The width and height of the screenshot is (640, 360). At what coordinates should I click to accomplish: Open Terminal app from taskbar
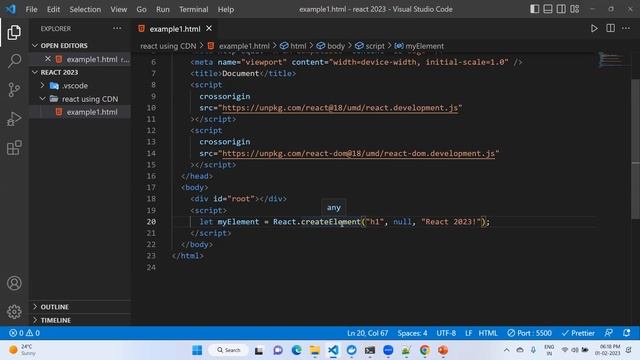pyautogui.click(x=370, y=350)
